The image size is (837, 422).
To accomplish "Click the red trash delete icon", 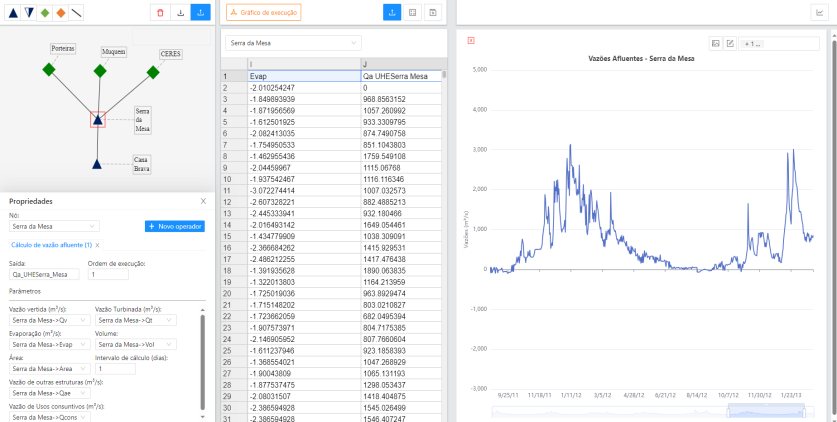I will (x=161, y=12).
